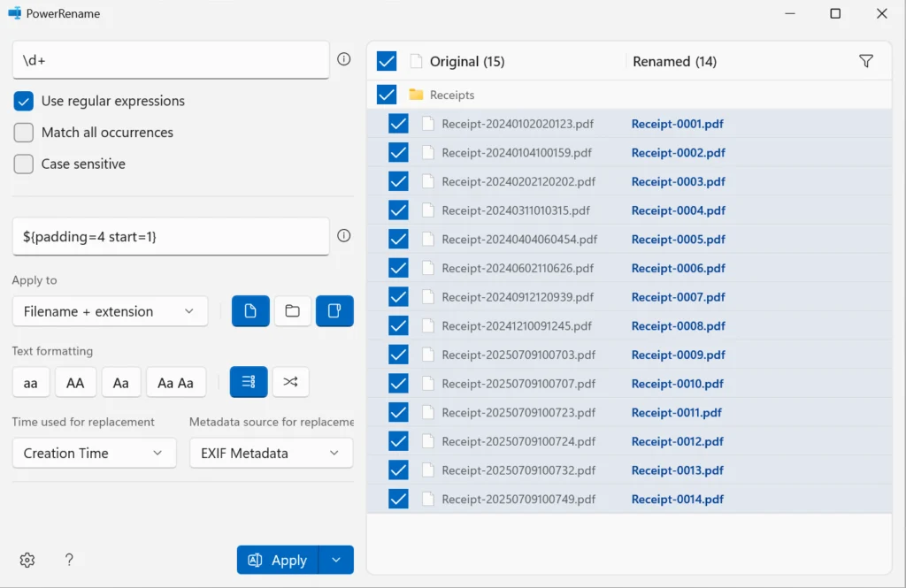Select row Receipt-20250709100707.pdf
Image resolution: width=906 pixels, height=588 pixels.
pos(629,384)
